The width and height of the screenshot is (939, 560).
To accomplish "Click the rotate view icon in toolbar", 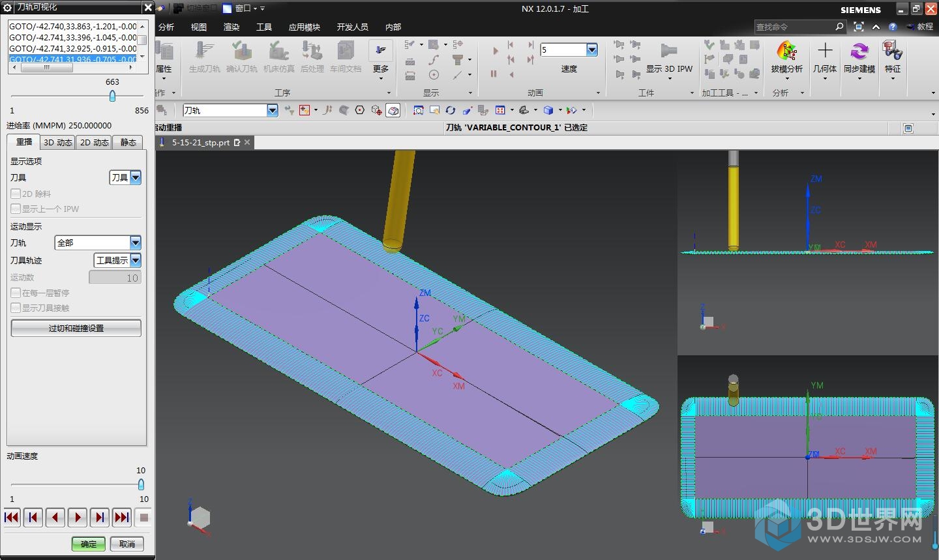I will pos(450,110).
